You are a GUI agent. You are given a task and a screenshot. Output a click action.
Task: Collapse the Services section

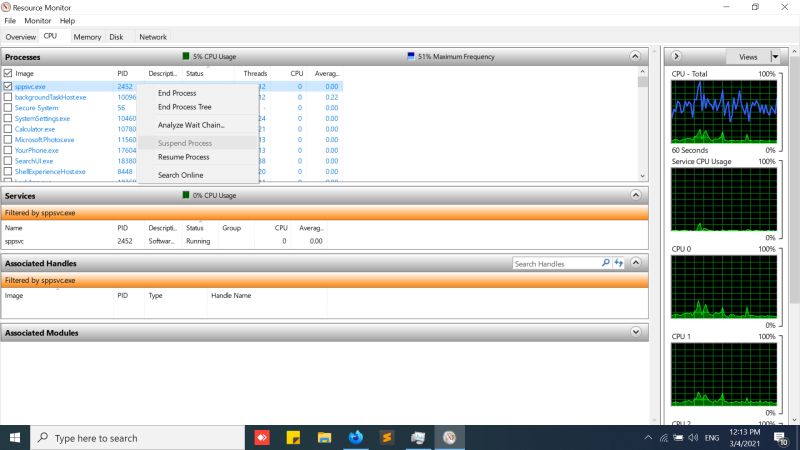click(x=635, y=195)
